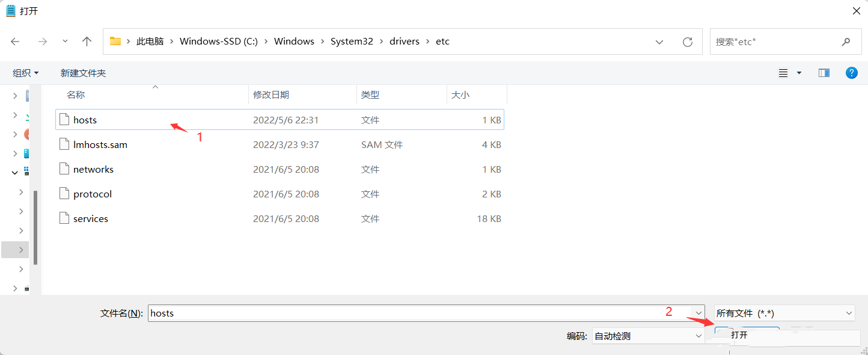
Task: Open the 所有文件 (*.*) file type dropdown
Action: tap(848, 313)
